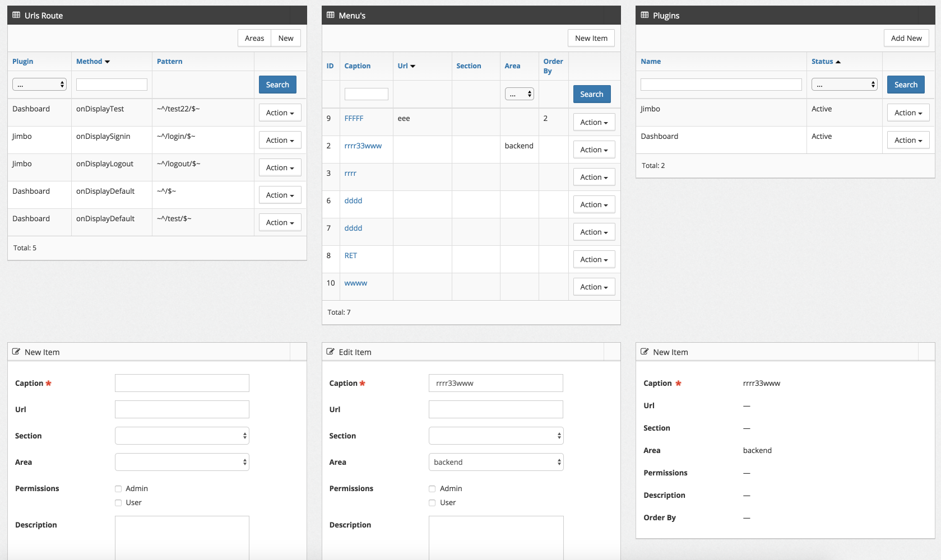Click the edit icon beside Edit Item title
The width and height of the screenshot is (941, 560).
coord(330,352)
